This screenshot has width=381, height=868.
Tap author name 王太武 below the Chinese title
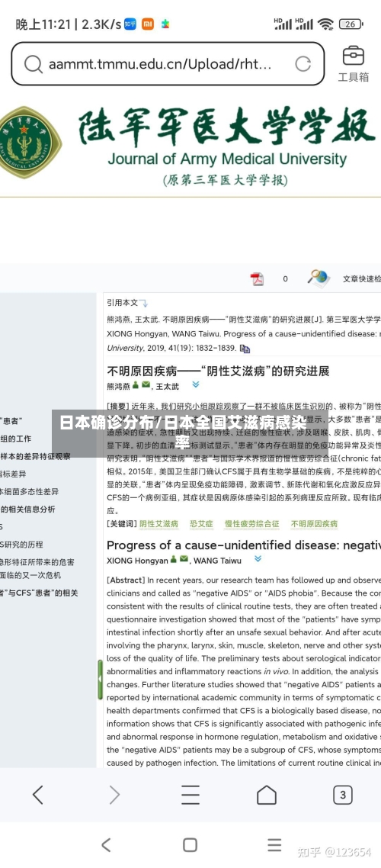tap(168, 386)
